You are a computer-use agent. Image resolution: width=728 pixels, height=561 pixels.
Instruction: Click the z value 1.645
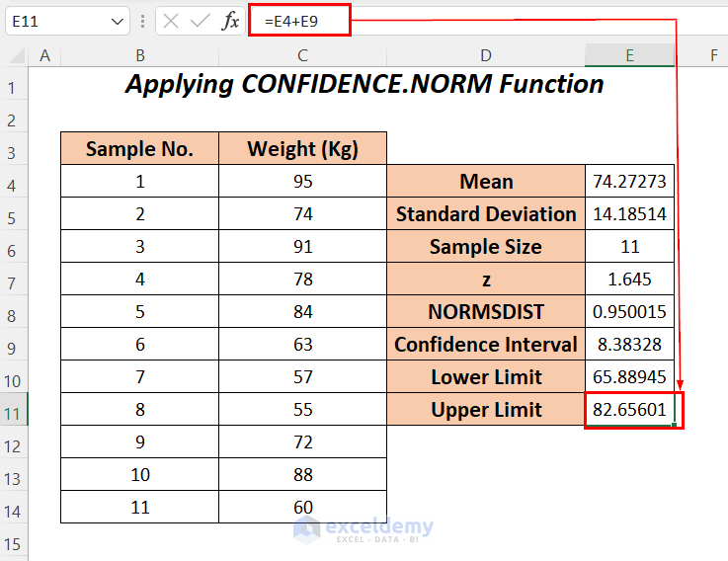(629, 279)
